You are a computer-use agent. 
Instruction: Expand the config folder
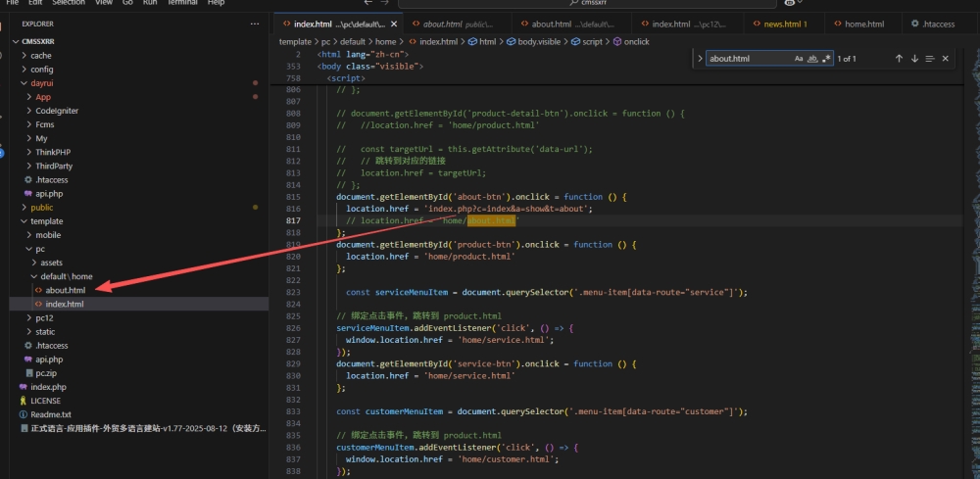(x=24, y=70)
